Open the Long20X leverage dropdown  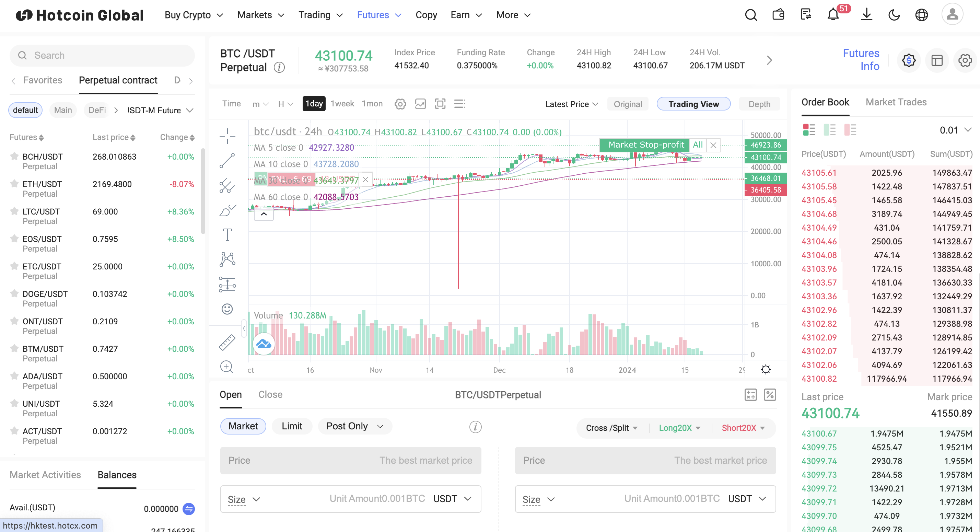(679, 428)
